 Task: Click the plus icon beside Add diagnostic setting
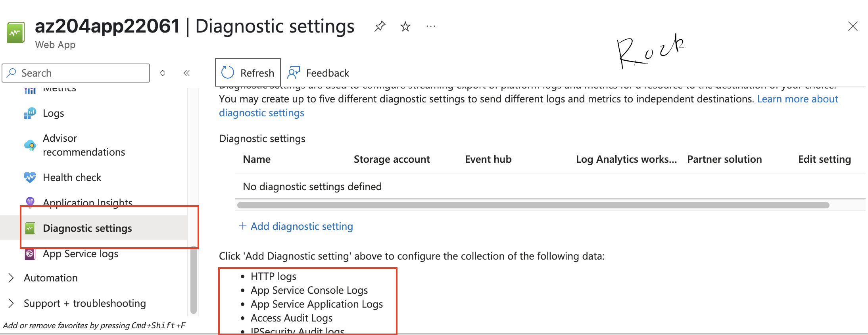coord(242,226)
